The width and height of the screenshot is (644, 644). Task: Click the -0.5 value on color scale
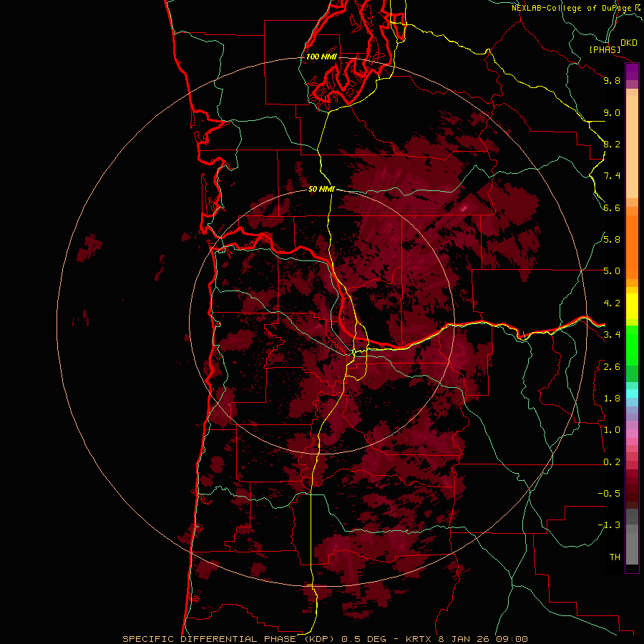609,494
